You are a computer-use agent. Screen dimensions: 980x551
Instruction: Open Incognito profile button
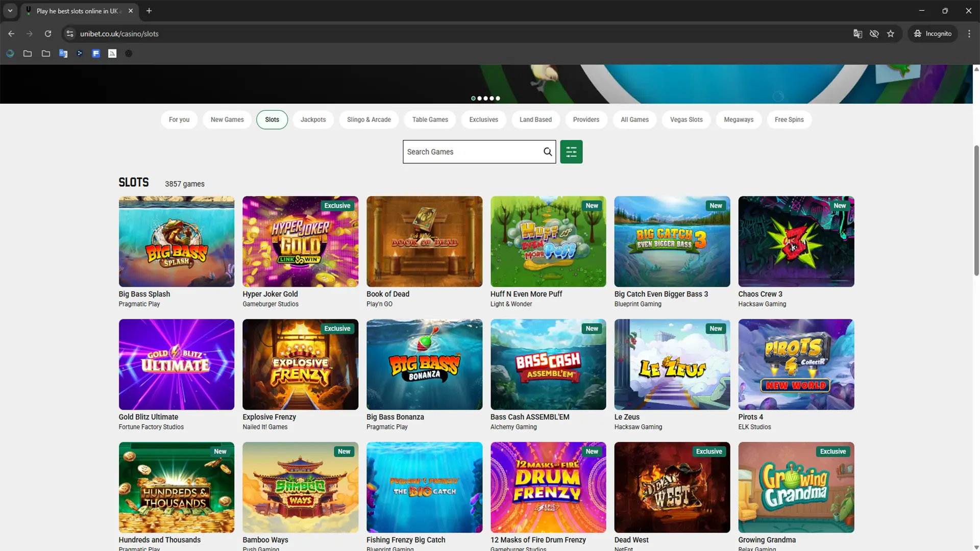pos(933,34)
